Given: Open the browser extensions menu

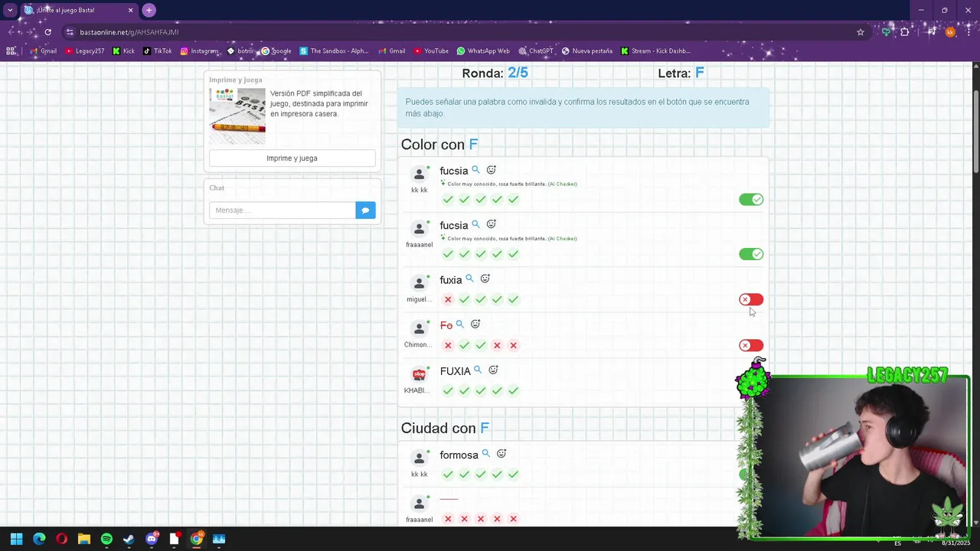Looking at the screenshot, I should [905, 32].
